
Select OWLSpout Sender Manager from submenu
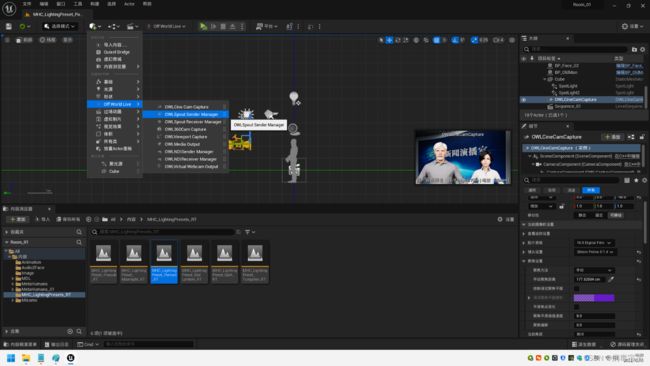coord(185,114)
